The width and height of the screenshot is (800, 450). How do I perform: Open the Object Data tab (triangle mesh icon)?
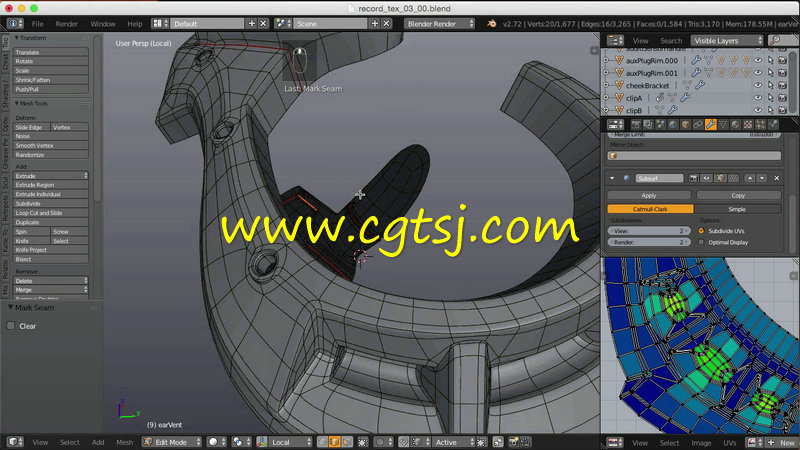[722, 124]
